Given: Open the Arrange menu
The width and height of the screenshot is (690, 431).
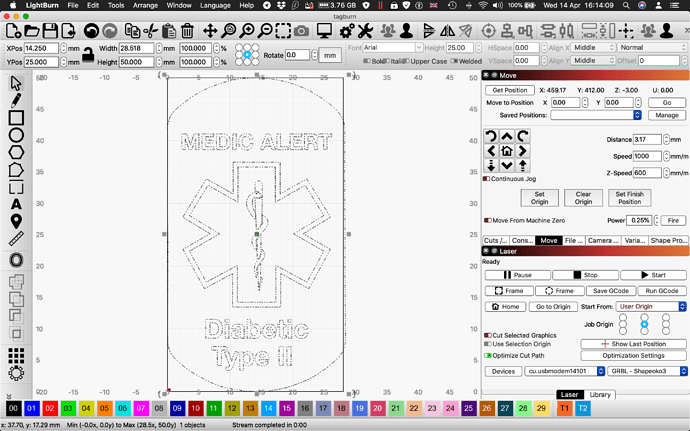Looking at the screenshot, I should pos(145,5).
